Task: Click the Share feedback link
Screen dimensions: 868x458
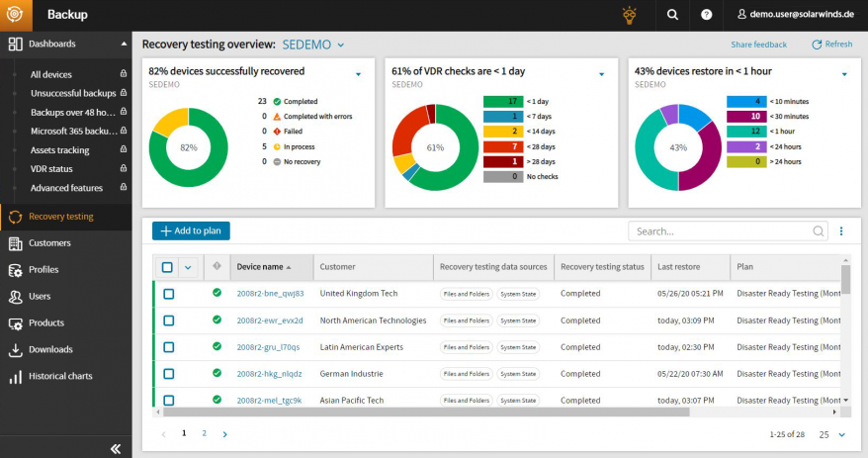Action: pos(758,45)
